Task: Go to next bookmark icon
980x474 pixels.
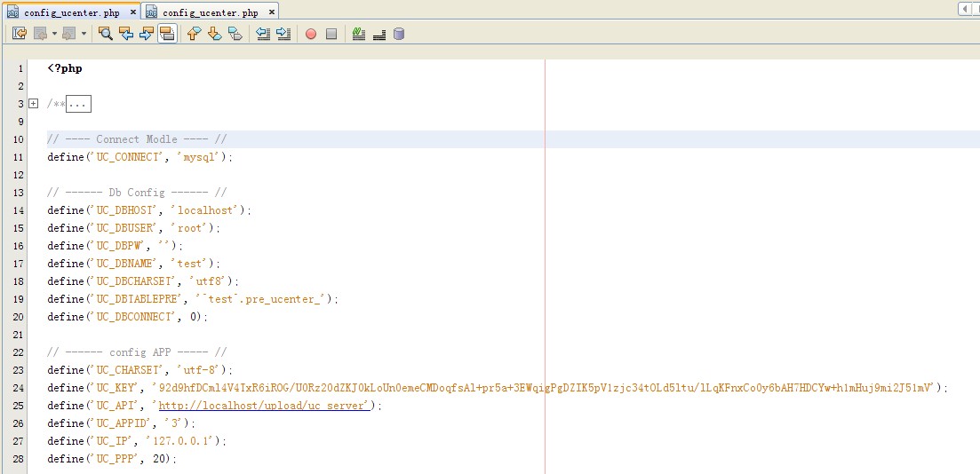Action: coord(214,34)
